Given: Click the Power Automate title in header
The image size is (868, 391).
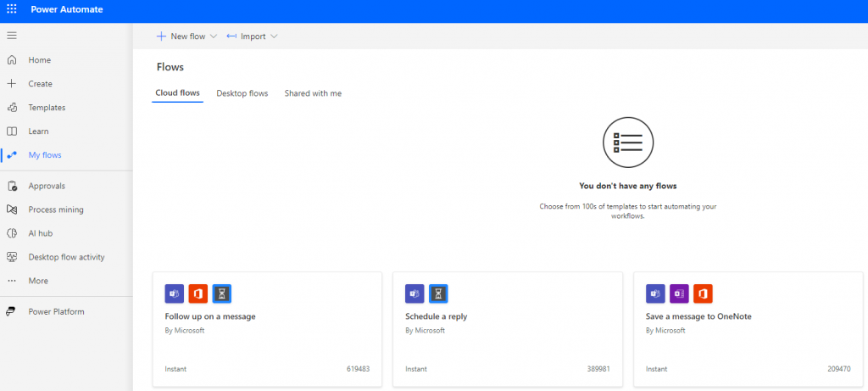Looking at the screenshot, I should [67, 9].
